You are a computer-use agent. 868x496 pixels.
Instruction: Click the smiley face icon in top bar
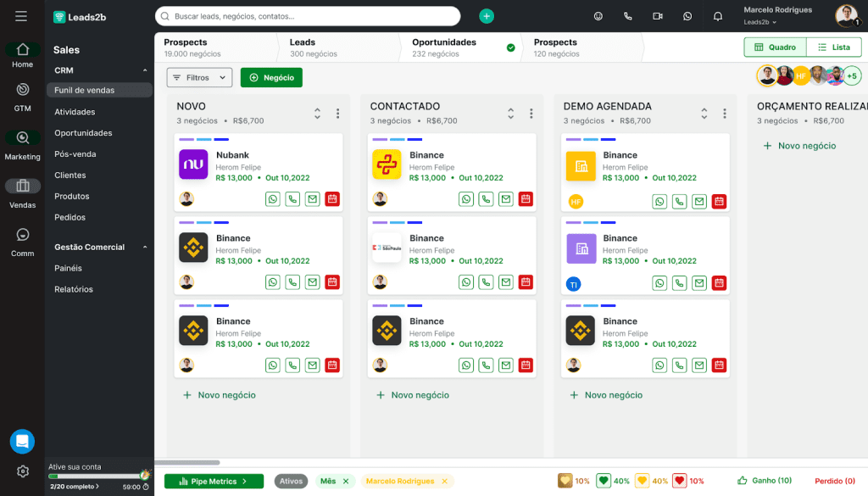pyautogui.click(x=598, y=16)
